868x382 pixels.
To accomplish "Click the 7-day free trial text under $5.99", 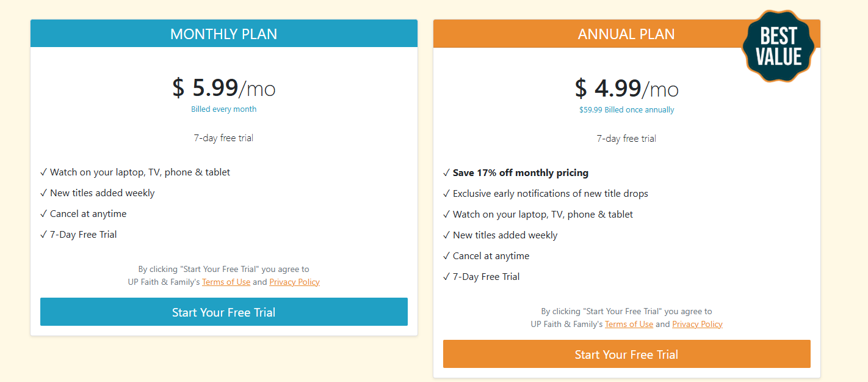I will (x=223, y=138).
